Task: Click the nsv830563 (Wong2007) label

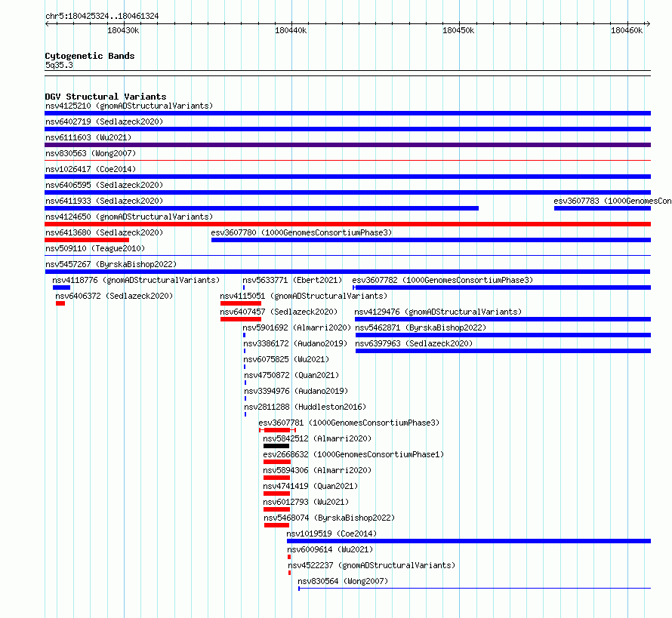Action: click(x=91, y=153)
